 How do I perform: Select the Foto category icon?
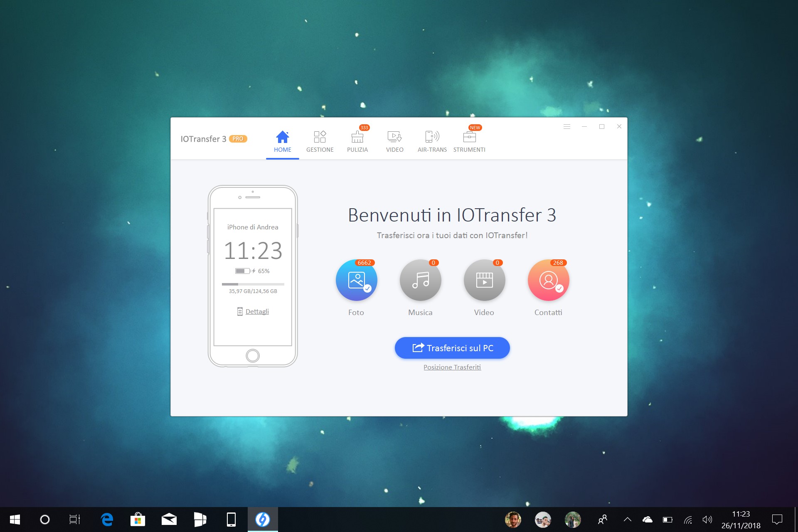pos(357,280)
